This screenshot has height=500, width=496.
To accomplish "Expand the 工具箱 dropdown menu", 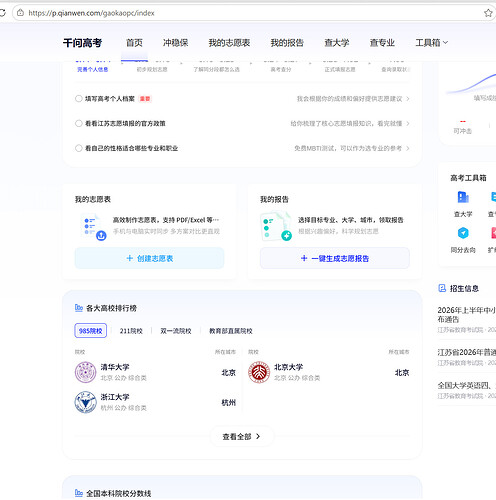I will point(432,43).
